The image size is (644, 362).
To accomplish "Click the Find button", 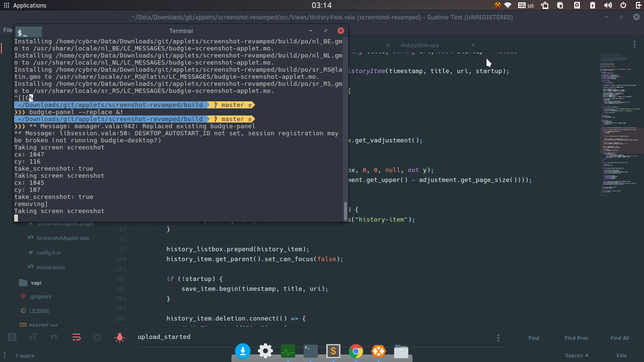I will click(x=534, y=338).
